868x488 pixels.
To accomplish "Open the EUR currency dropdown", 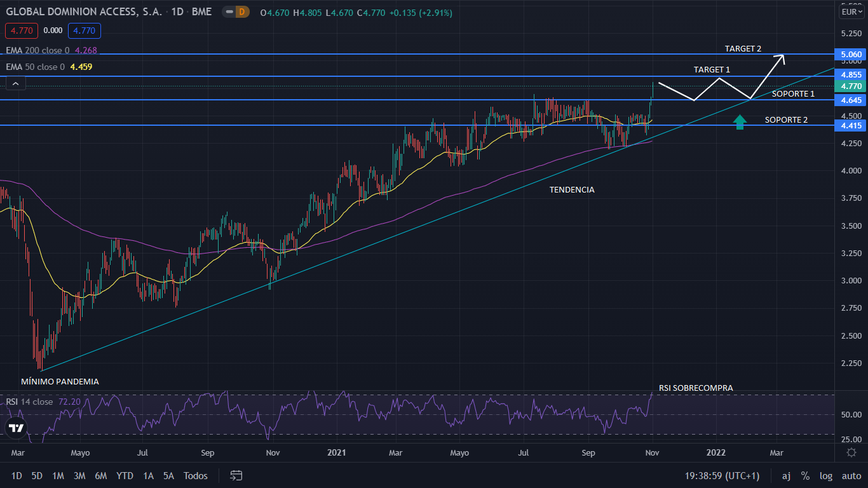I will tap(851, 11).
